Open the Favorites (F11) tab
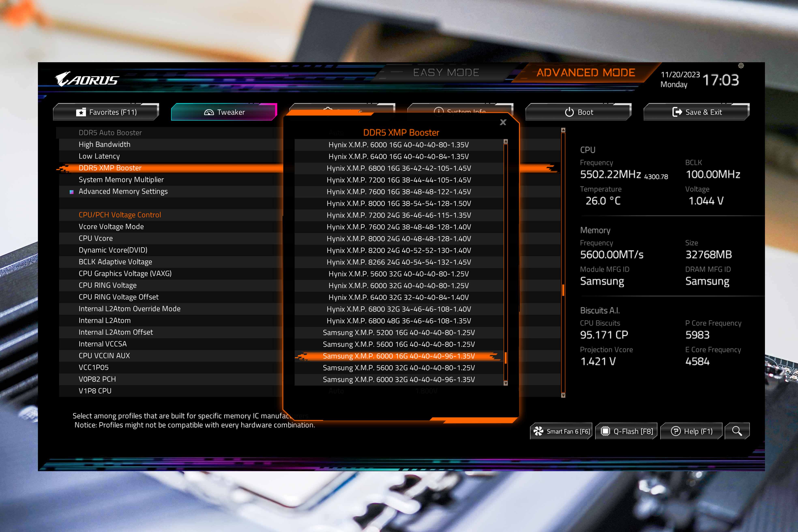 tap(106, 112)
